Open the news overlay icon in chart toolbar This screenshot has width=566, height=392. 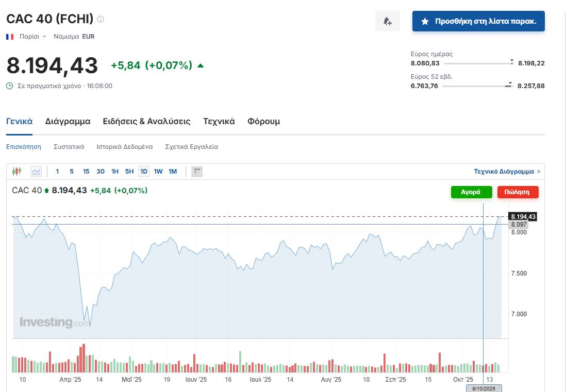pyautogui.click(x=196, y=172)
